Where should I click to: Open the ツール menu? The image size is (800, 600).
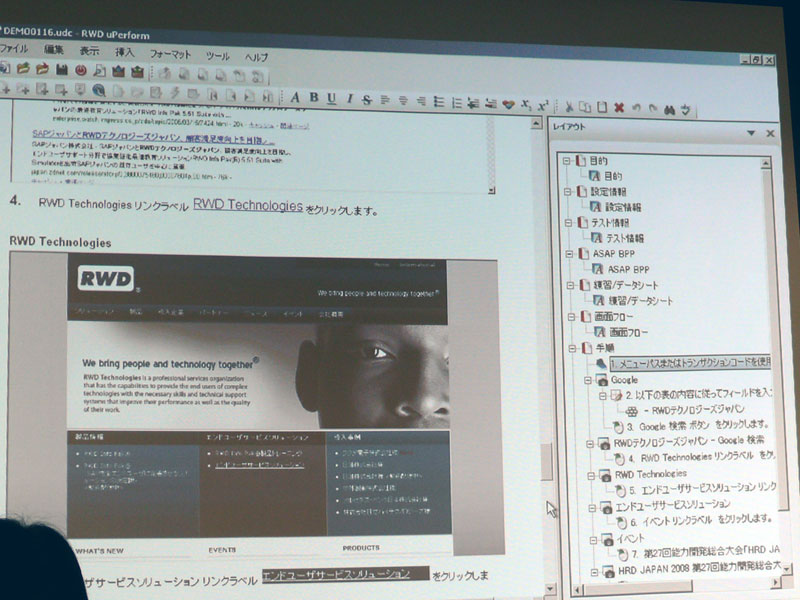218,55
